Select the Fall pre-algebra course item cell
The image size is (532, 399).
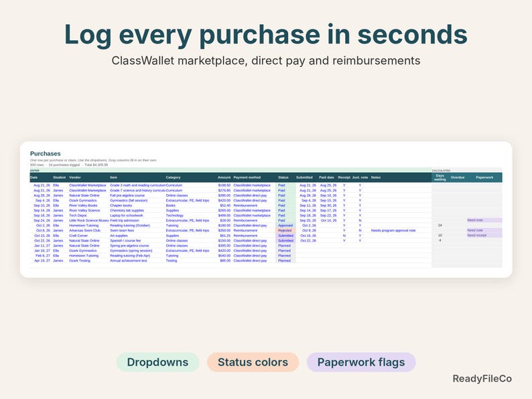point(127,195)
